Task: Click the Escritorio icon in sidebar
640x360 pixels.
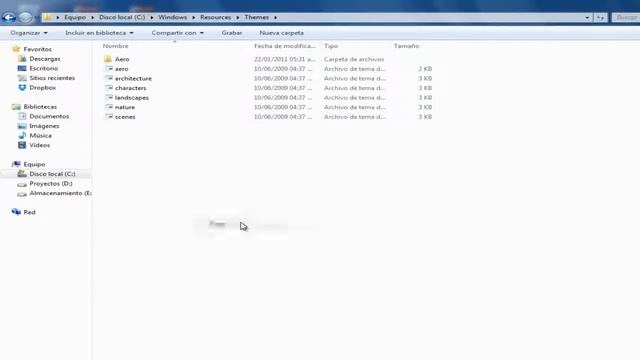Action: (22, 68)
